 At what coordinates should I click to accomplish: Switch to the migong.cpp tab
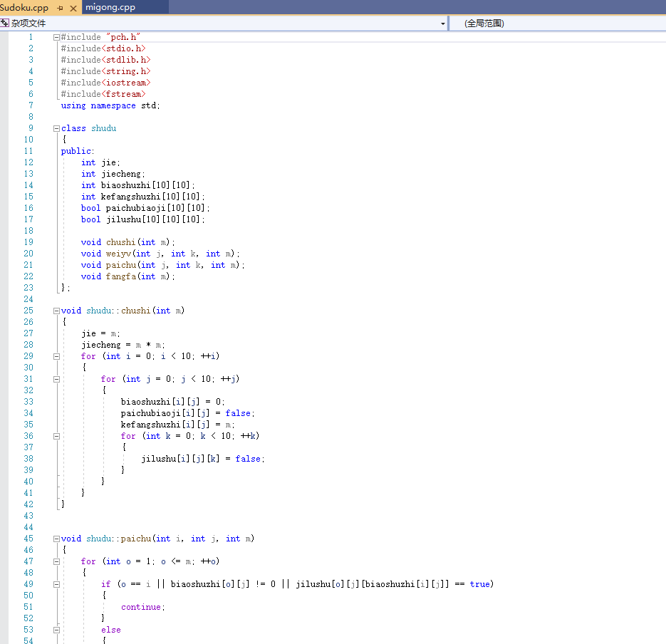110,7
